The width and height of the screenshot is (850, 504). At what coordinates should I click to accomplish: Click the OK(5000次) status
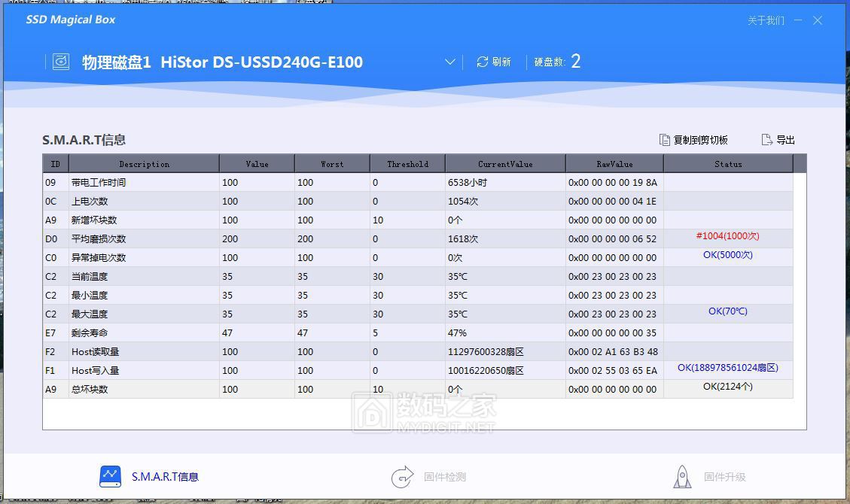[727, 255]
